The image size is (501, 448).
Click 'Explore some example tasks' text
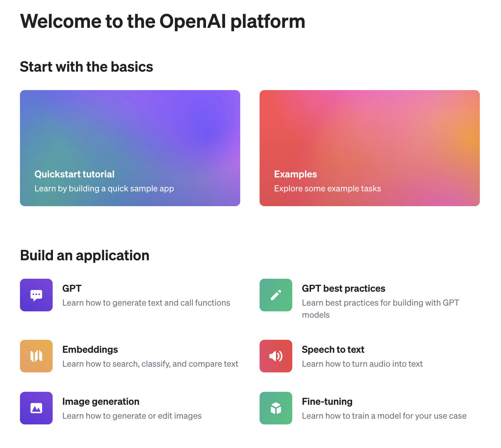(328, 188)
